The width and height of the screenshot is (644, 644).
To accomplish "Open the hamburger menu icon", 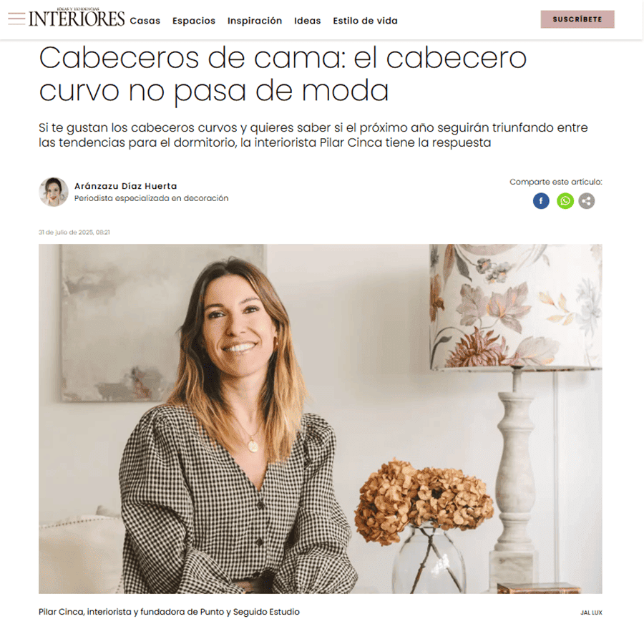I will tap(16, 19).
